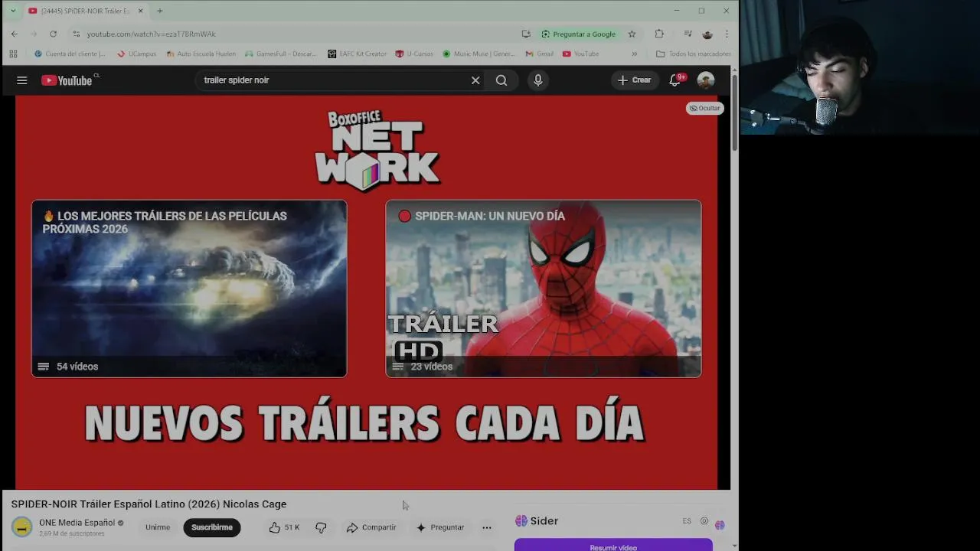Hide the end screen with Ocultar
This screenshot has width=980, height=551.
[704, 109]
